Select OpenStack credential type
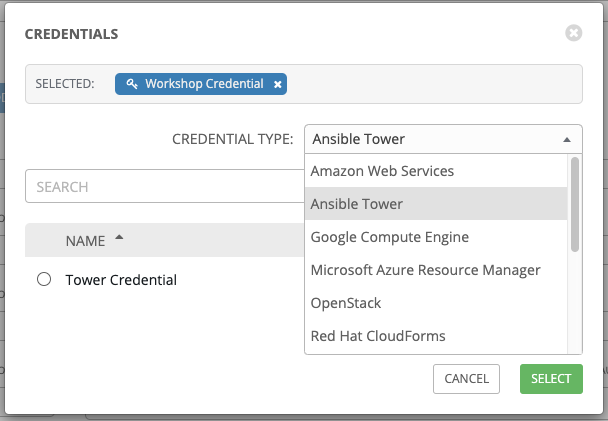 pyautogui.click(x=436, y=303)
